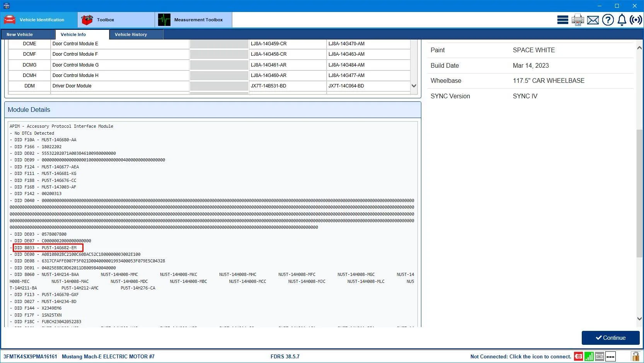Viewport: 644px width, 363px height.
Task: Click part number LJ8A-14G458-CR
Action: 269,54
